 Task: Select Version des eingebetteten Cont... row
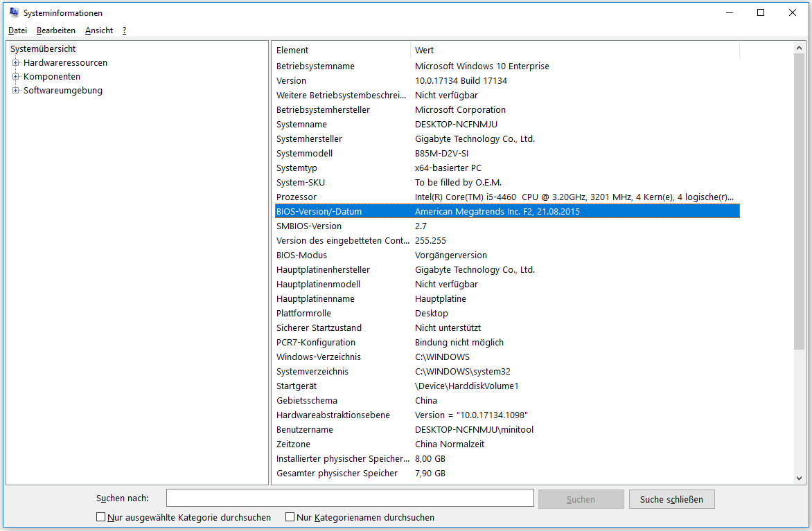click(507, 240)
